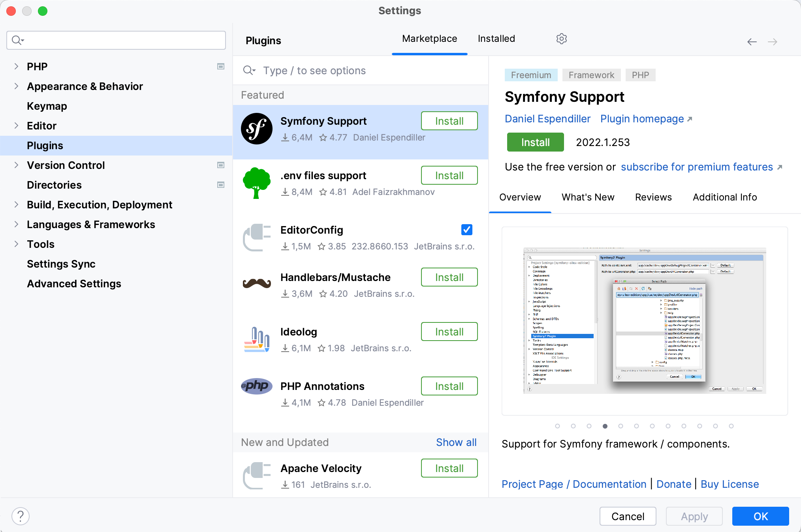Expand the PHP settings section
The image size is (801, 532).
coord(16,66)
